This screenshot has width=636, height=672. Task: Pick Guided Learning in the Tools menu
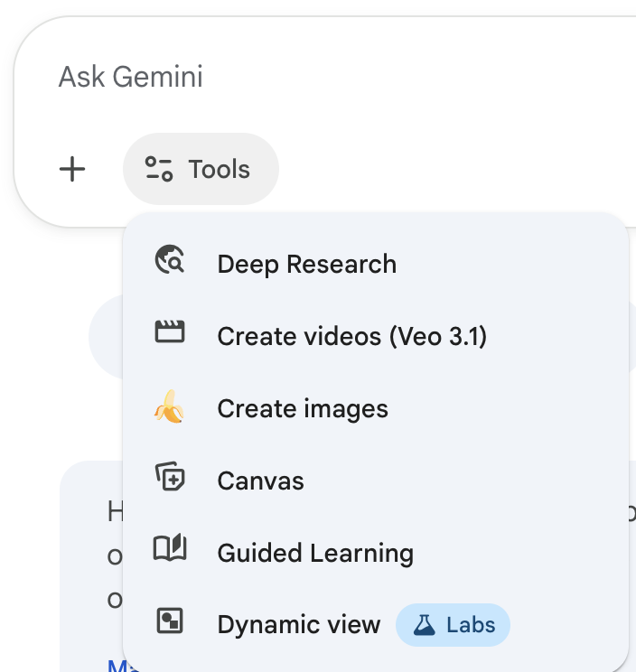315,553
